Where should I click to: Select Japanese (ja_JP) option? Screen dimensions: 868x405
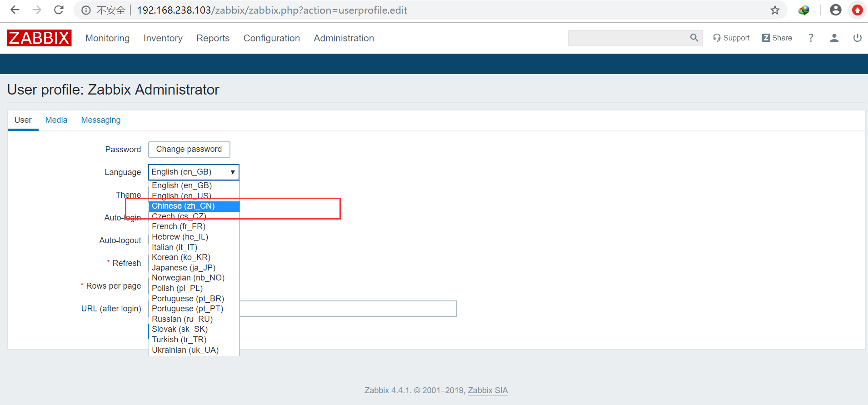[194, 268]
